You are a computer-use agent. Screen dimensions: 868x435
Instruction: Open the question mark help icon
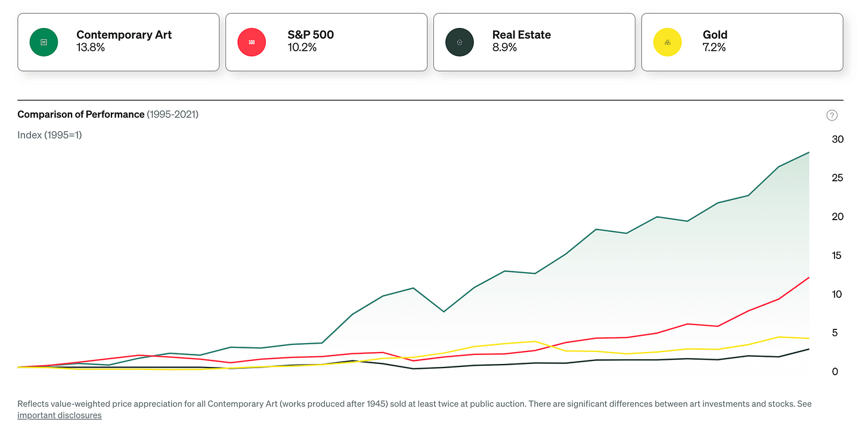click(x=832, y=115)
